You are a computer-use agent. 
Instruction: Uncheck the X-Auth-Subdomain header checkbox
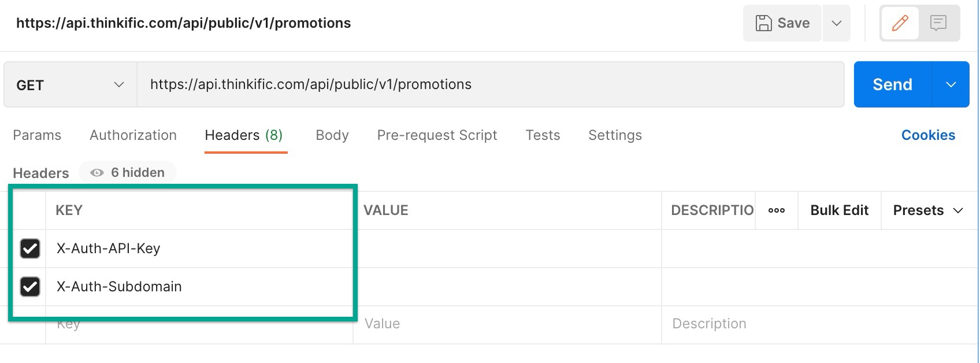point(30,287)
